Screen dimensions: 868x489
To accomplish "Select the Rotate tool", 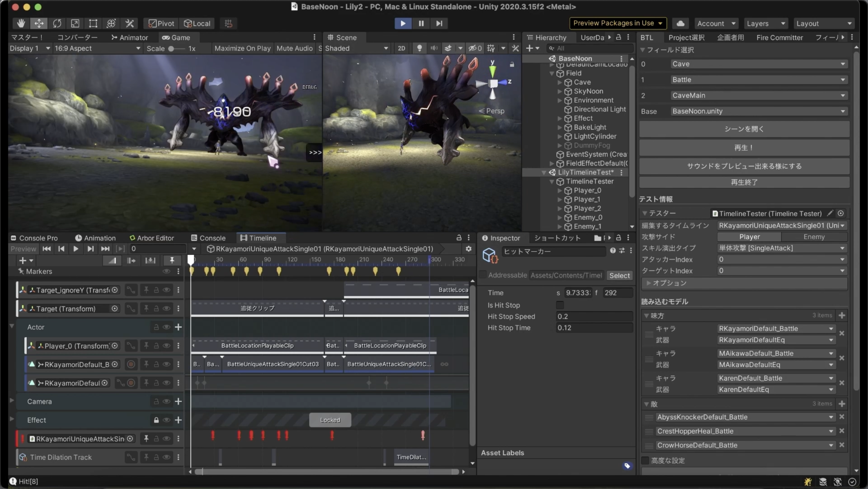I will tap(57, 23).
